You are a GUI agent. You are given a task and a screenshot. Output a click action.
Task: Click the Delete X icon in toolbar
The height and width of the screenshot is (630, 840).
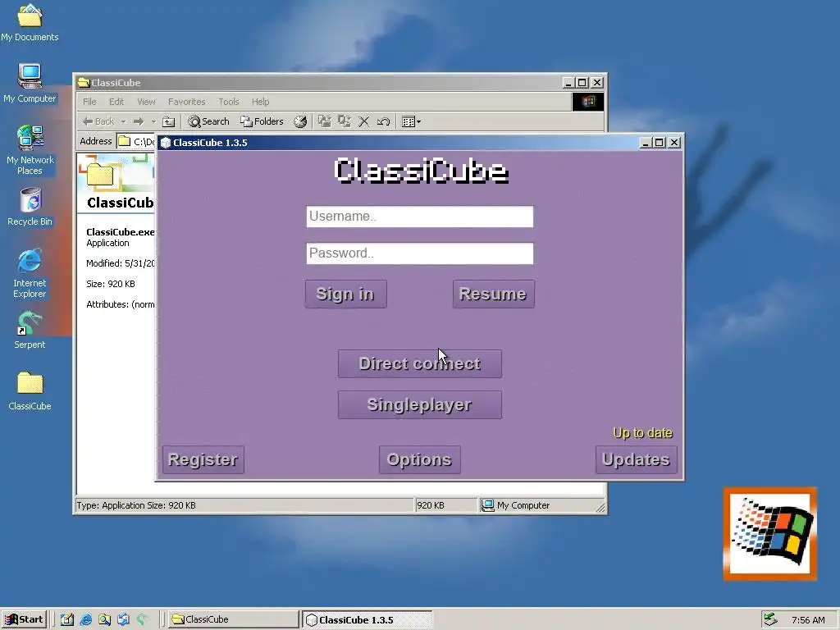pos(363,121)
